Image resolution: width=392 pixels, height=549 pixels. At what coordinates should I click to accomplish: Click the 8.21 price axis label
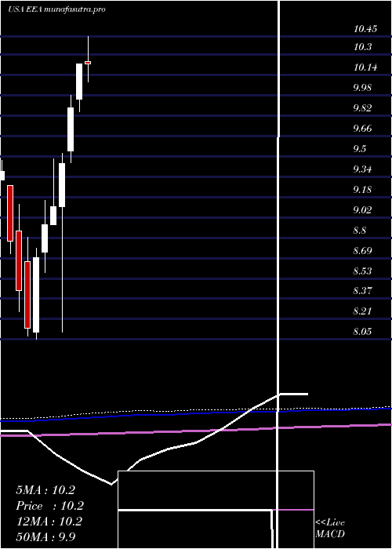(362, 311)
